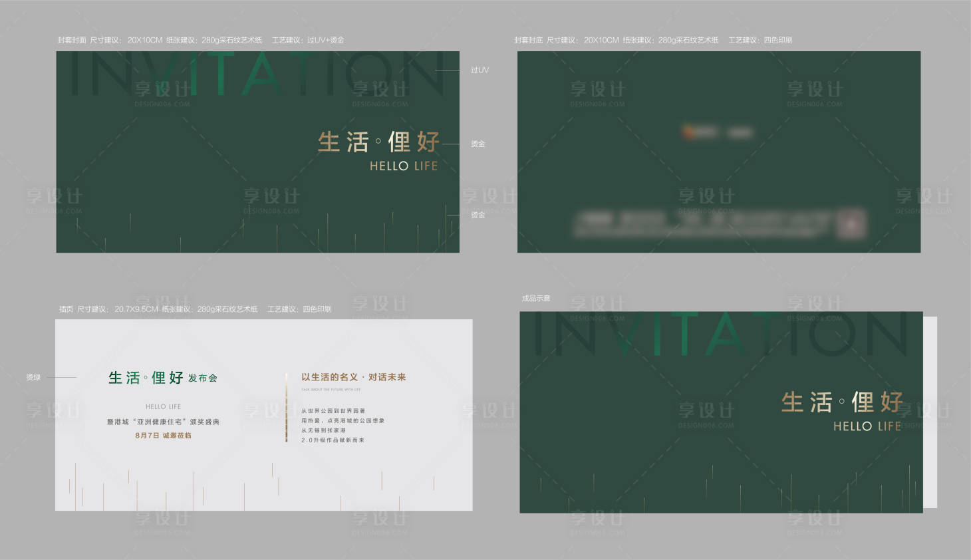The image size is (971, 560).
Task: Click the '从世界公园到世界园著' line
Action: click(333, 411)
